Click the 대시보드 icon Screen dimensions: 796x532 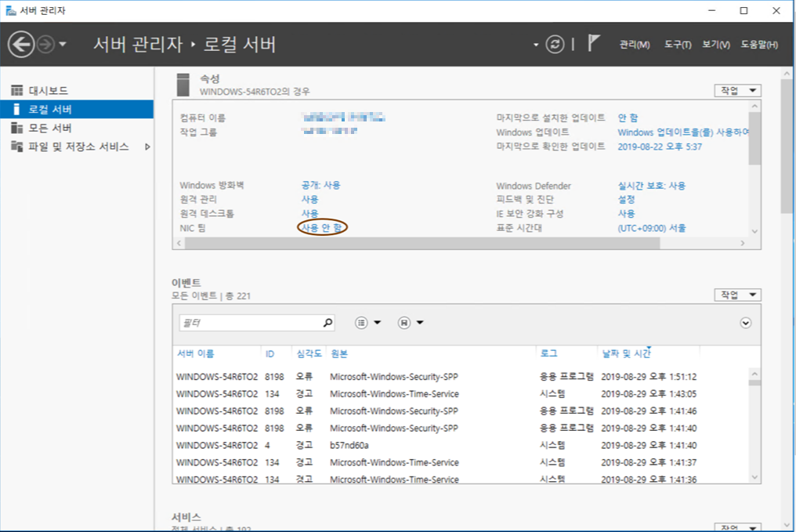[x=16, y=90]
